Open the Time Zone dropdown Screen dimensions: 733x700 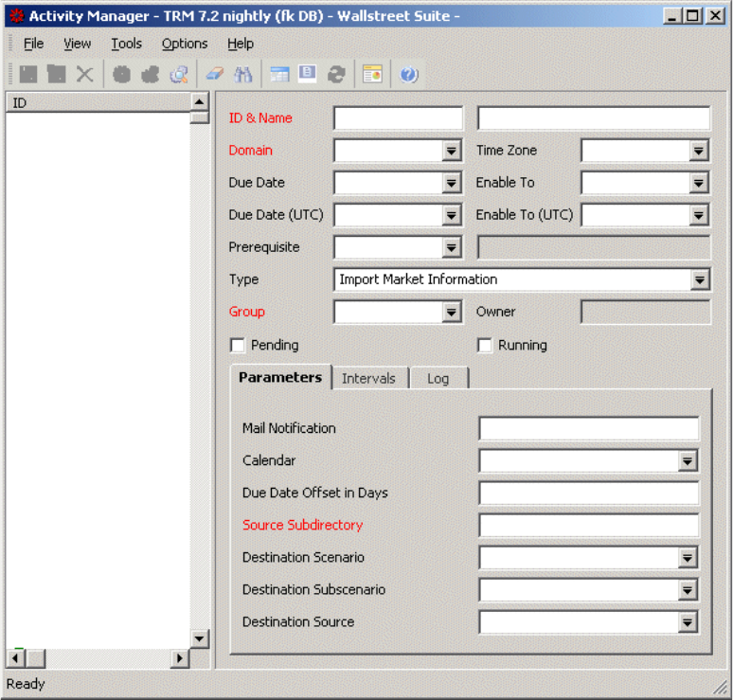click(698, 151)
